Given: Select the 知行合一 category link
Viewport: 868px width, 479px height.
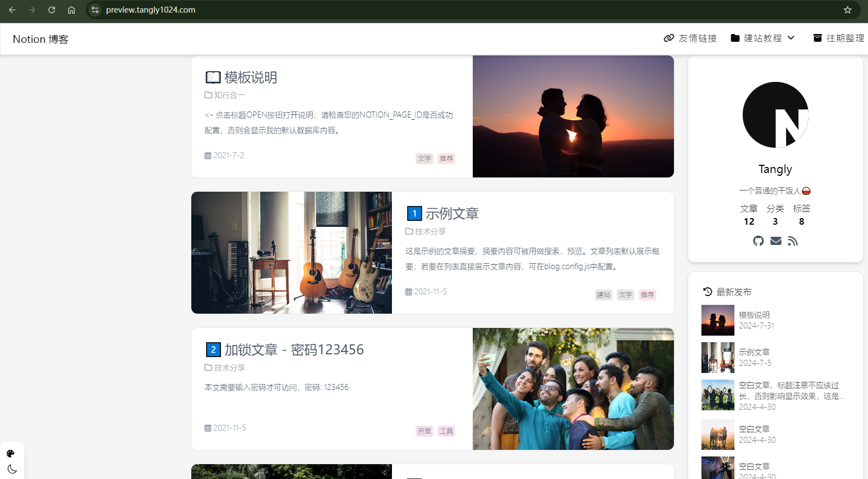Looking at the screenshot, I should click(225, 95).
